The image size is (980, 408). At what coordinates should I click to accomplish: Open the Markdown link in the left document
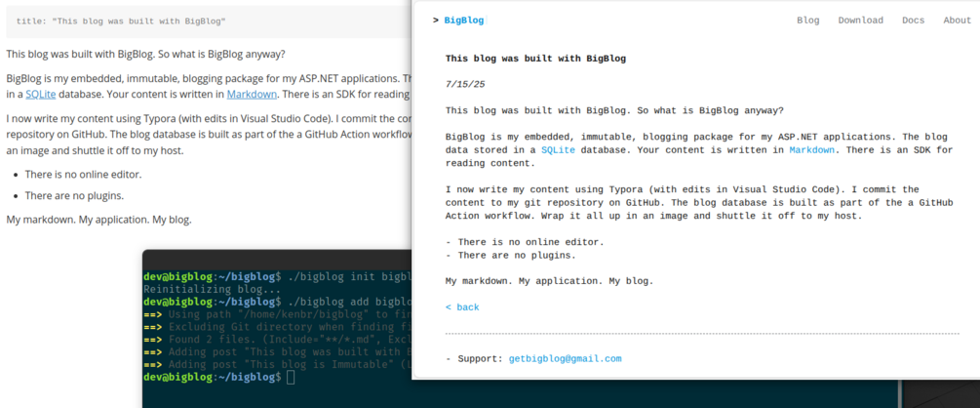tap(252, 95)
